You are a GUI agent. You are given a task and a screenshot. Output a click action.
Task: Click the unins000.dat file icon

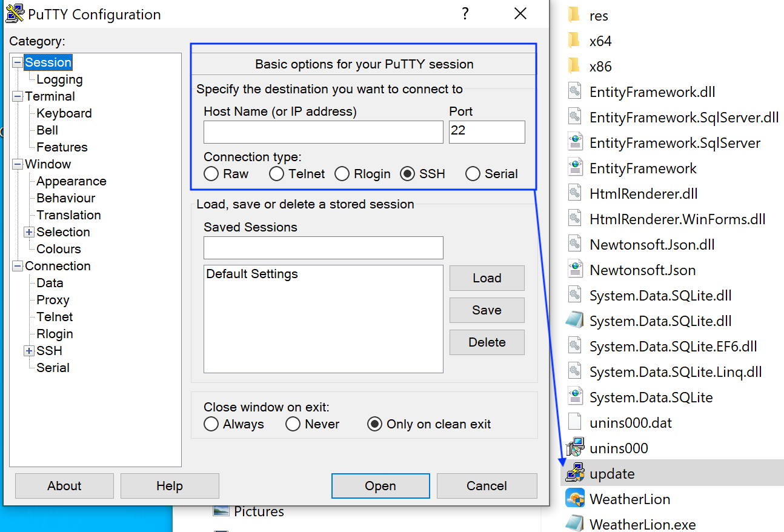[574, 422]
